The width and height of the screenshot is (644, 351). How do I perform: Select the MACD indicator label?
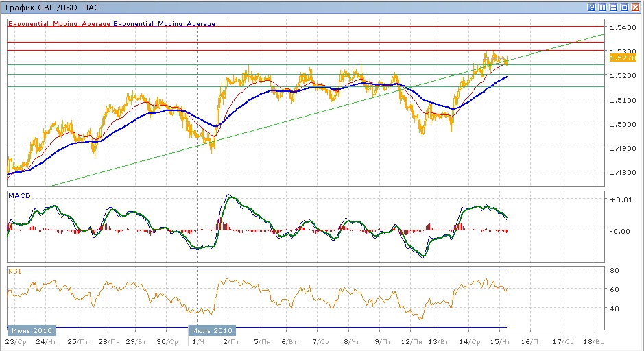coord(19,196)
